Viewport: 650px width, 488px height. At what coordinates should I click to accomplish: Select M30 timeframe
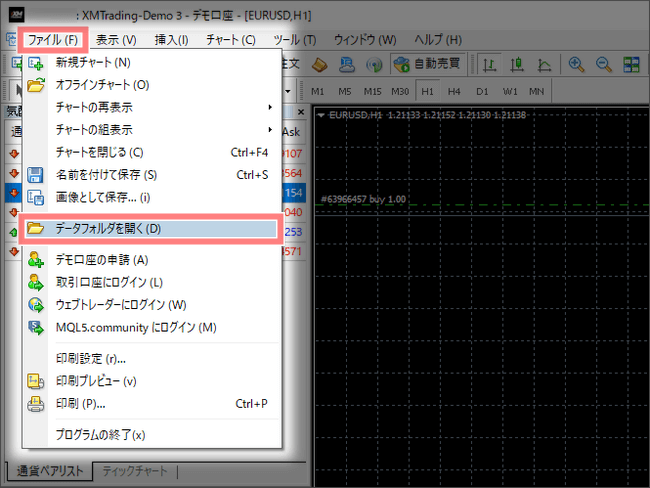coord(400,92)
